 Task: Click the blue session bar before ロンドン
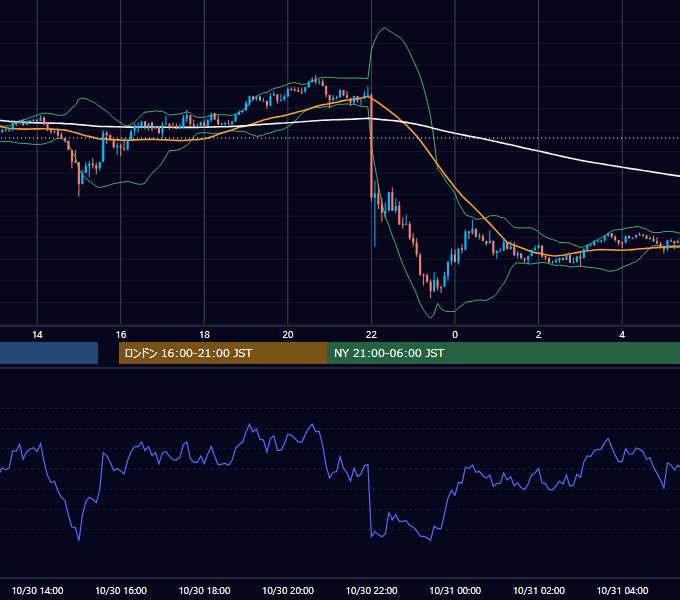pos(49,353)
